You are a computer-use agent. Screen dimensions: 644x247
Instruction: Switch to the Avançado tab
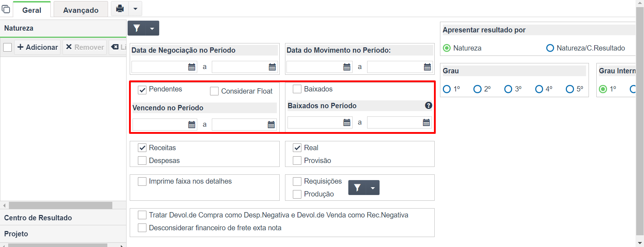pos(81,10)
